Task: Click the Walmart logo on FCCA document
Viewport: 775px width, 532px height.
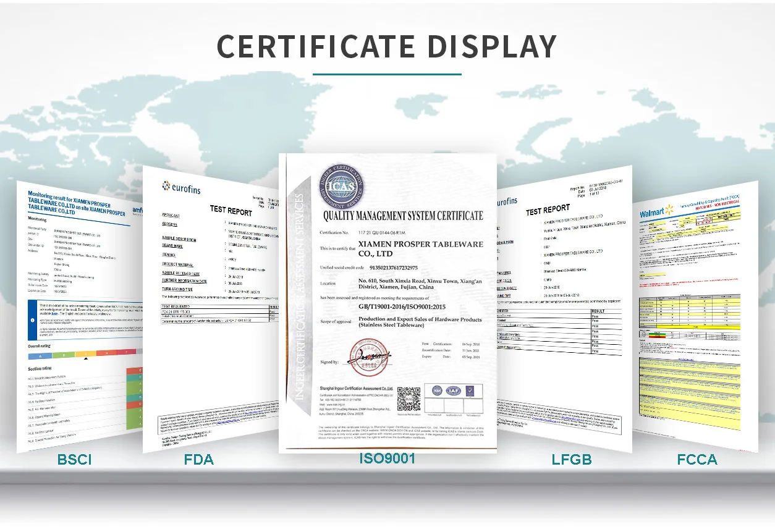Action: (x=656, y=212)
